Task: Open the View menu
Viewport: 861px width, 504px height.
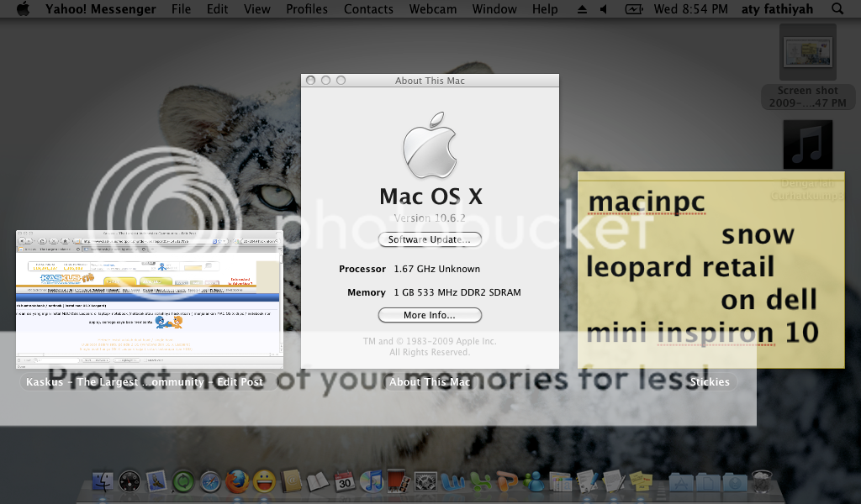Action: [257, 9]
